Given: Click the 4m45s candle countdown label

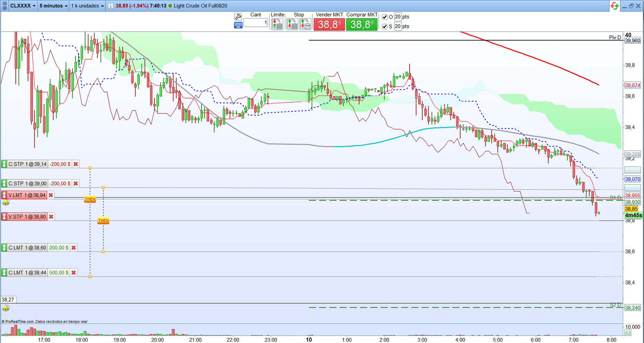Looking at the screenshot, I should point(633,215).
